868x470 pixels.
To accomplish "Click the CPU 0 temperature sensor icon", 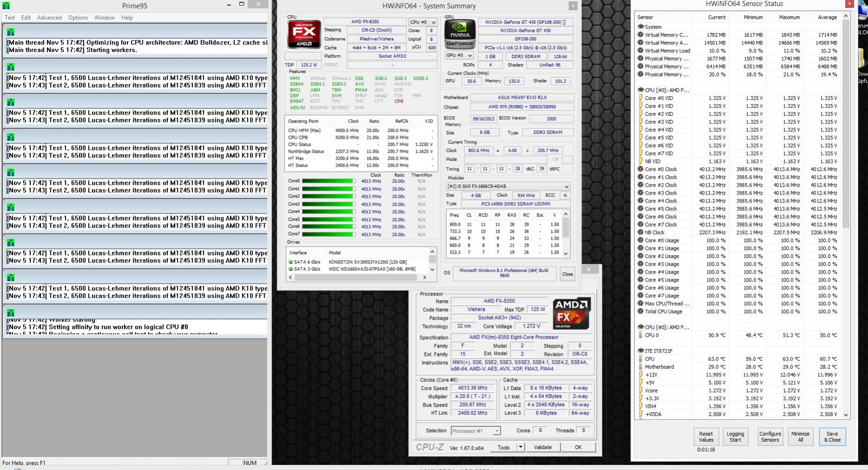I will pyautogui.click(x=640, y=335).
